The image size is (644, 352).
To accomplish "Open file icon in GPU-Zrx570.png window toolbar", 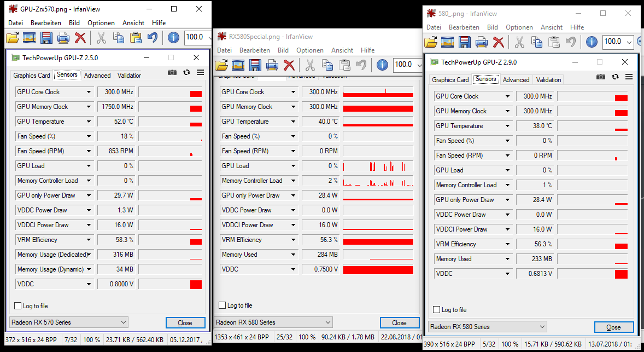I will point(13,38).
